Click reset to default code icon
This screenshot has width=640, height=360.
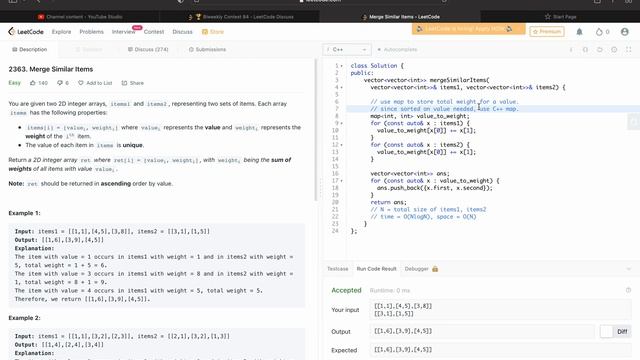click(600, 49)
